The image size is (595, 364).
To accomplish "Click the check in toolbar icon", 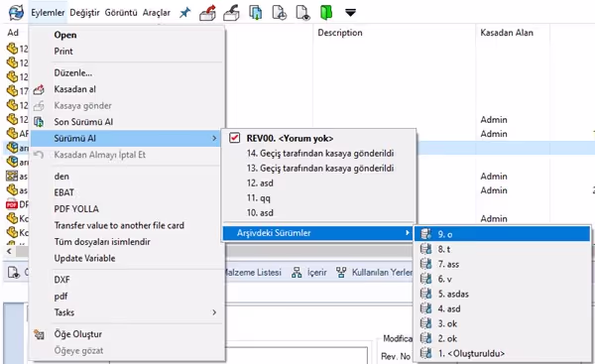I will click(231, 13).
